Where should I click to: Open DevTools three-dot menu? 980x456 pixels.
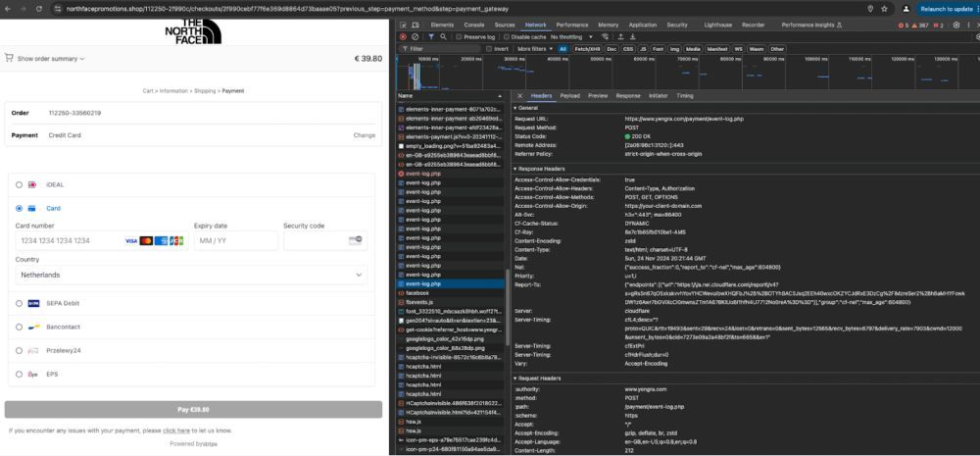970,25
